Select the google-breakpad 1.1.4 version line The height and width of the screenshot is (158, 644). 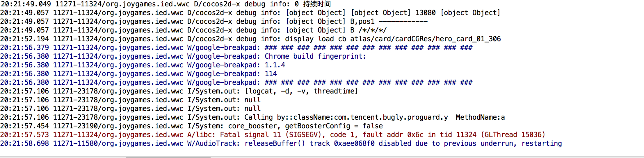click(x=275, y=65)
